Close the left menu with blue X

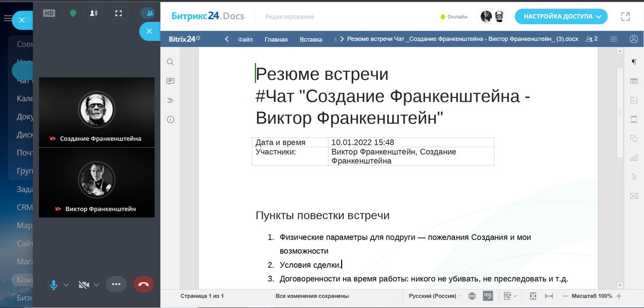(22, 20)
